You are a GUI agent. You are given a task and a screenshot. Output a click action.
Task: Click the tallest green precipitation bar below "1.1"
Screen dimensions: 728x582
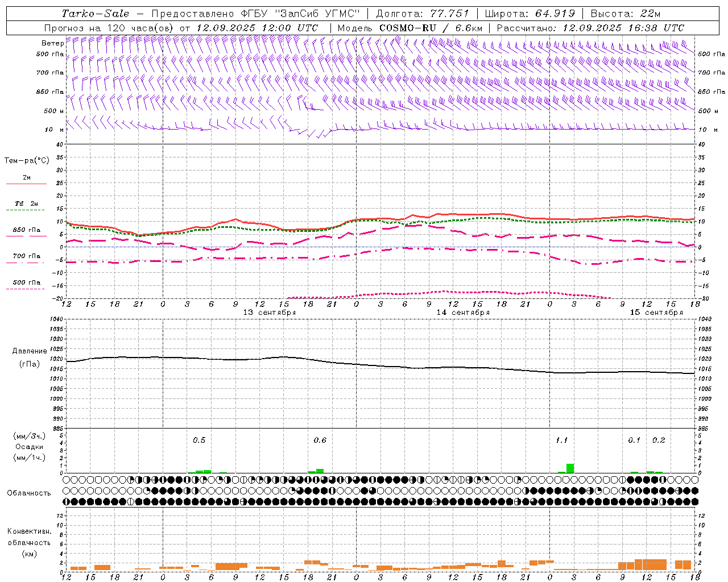(570, 468)
